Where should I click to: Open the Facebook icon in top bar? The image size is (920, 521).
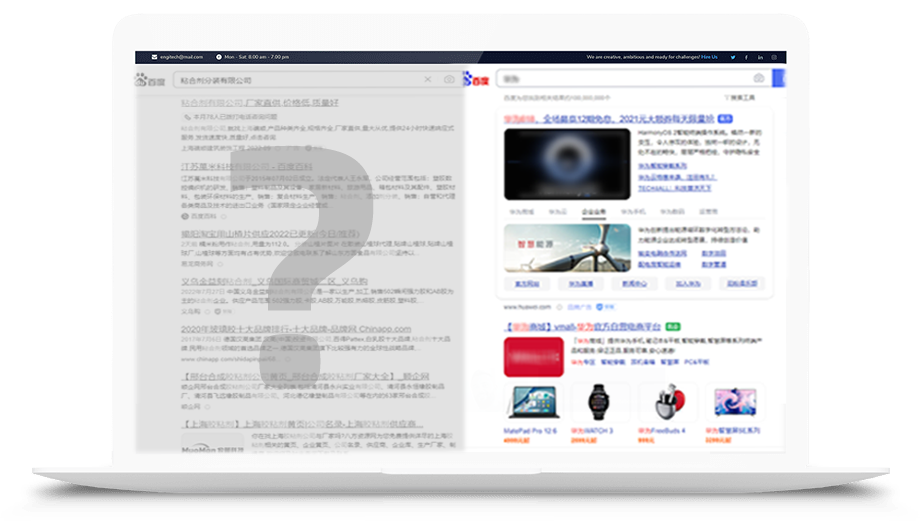(746, 57)
